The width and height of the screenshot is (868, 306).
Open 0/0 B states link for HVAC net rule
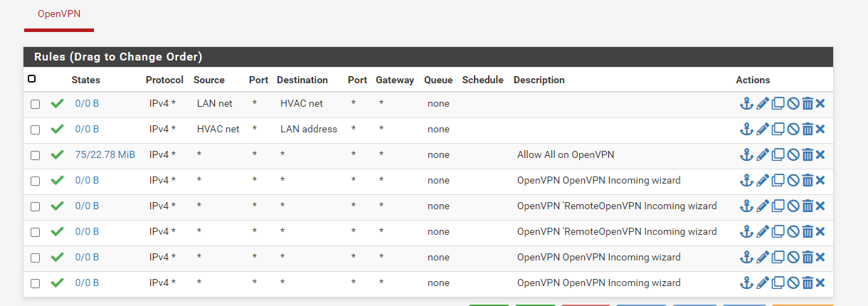point(87,130)
